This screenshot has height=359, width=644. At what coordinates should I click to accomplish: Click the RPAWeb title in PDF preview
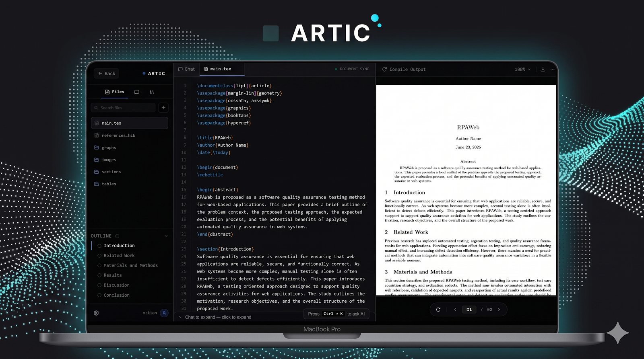tap(468, 127)
